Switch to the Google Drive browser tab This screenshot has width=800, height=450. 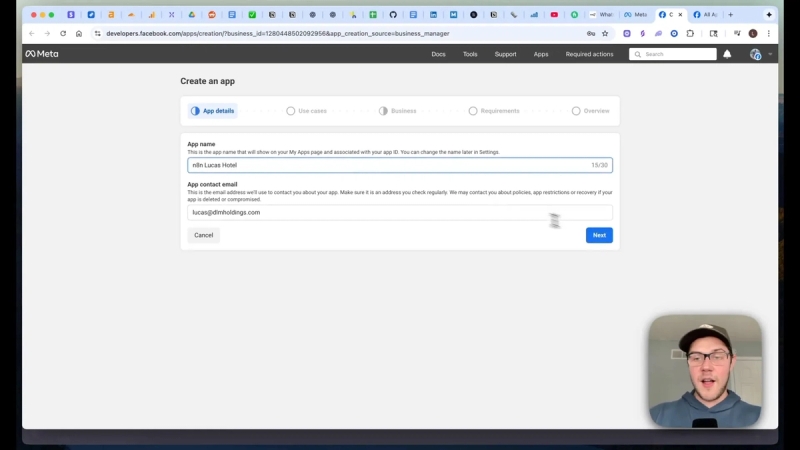[x=192, y=15]
